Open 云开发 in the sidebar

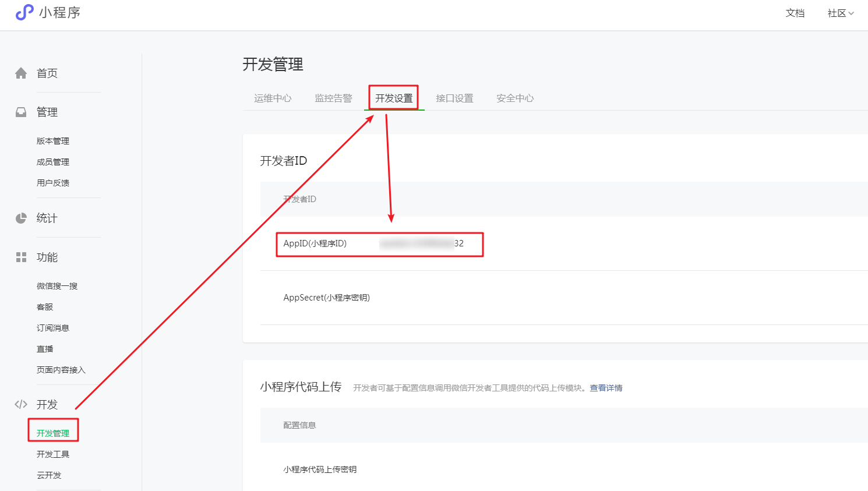[x=49, y=475]
